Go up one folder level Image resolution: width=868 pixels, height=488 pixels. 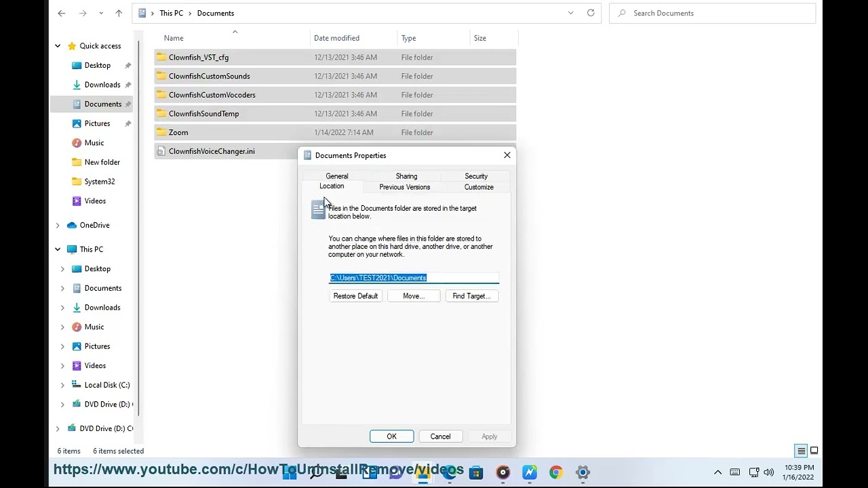tap(119, 13)
